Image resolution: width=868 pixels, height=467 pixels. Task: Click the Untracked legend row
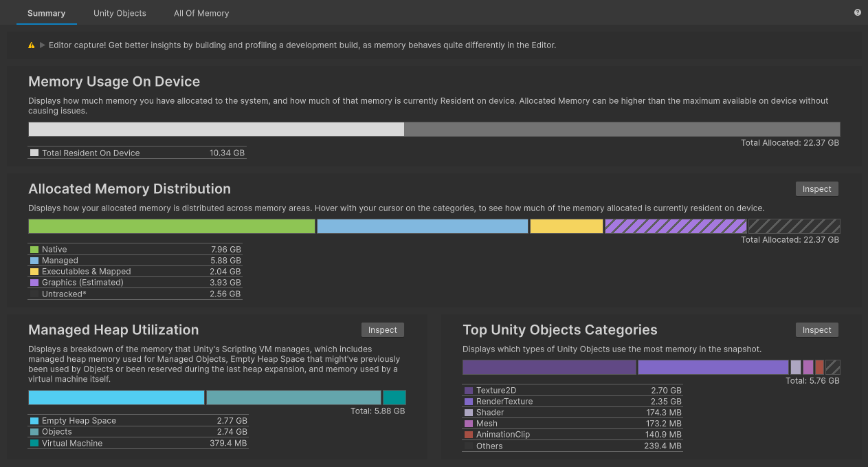coord(135,294)
